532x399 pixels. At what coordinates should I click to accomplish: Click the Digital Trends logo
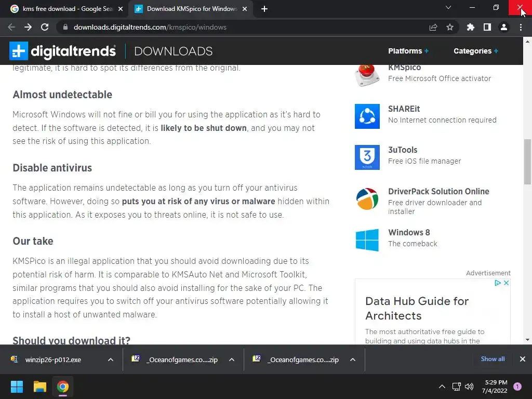click(x=63, y=51)
